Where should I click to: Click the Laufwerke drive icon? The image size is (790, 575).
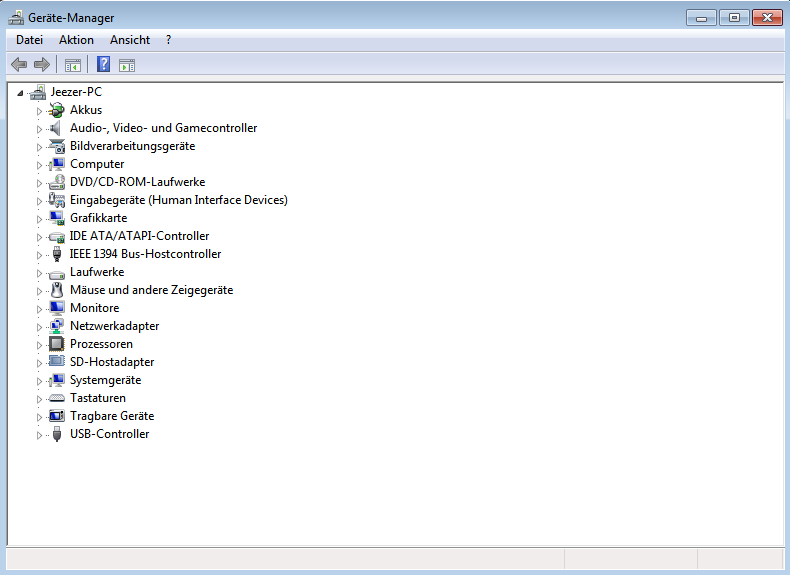57,274
